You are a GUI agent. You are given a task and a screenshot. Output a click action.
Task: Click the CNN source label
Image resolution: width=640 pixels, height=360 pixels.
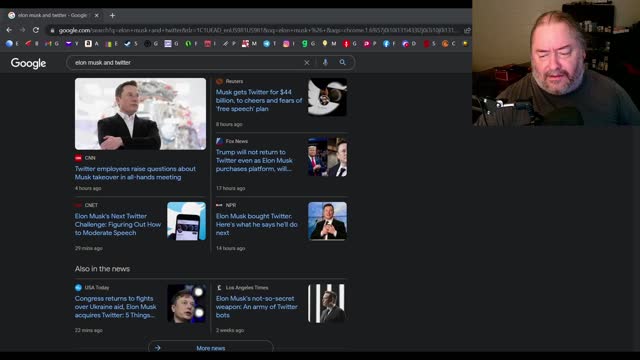90,158
